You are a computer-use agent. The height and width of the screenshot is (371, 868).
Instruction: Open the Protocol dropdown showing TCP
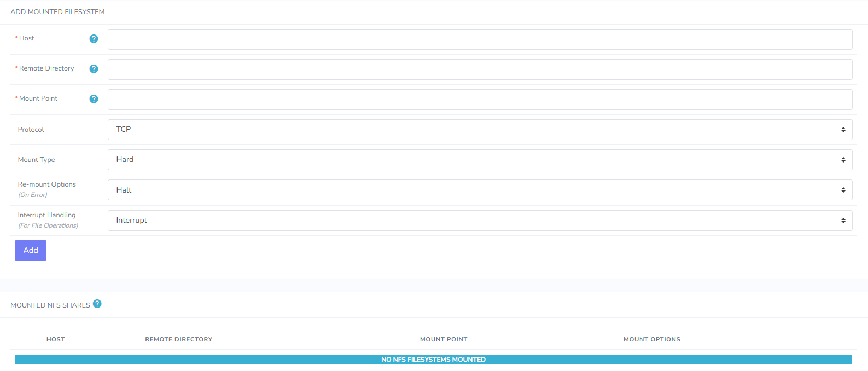click(x=480, y=130)
